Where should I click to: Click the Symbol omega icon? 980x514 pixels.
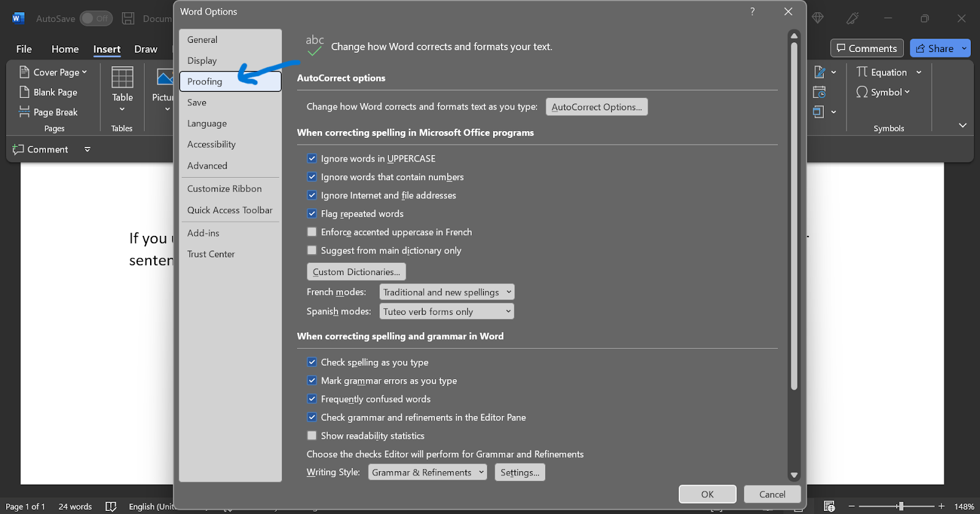pyautogui.click(x=862, y=93)
